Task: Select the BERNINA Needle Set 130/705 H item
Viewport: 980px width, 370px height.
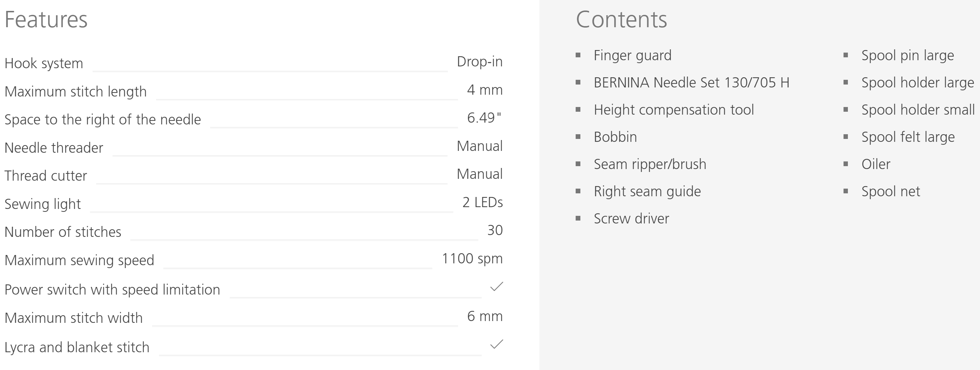Action: point(691,82)
